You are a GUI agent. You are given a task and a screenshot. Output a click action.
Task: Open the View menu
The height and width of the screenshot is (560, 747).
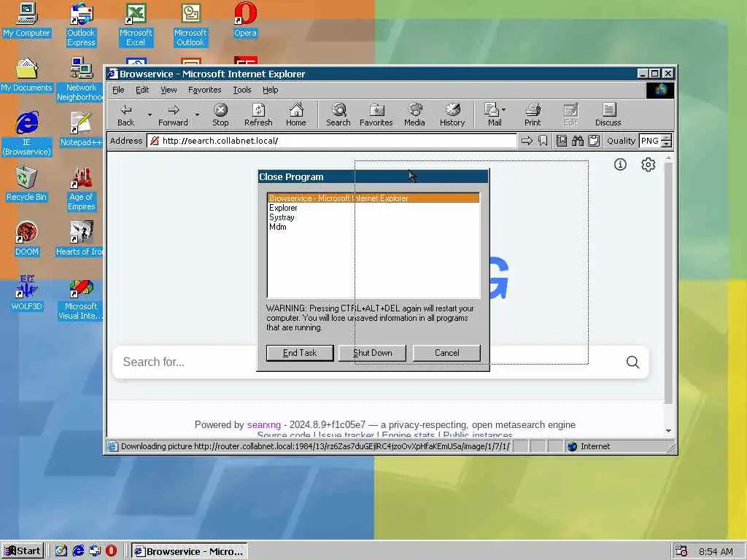(x=169, y=90)
